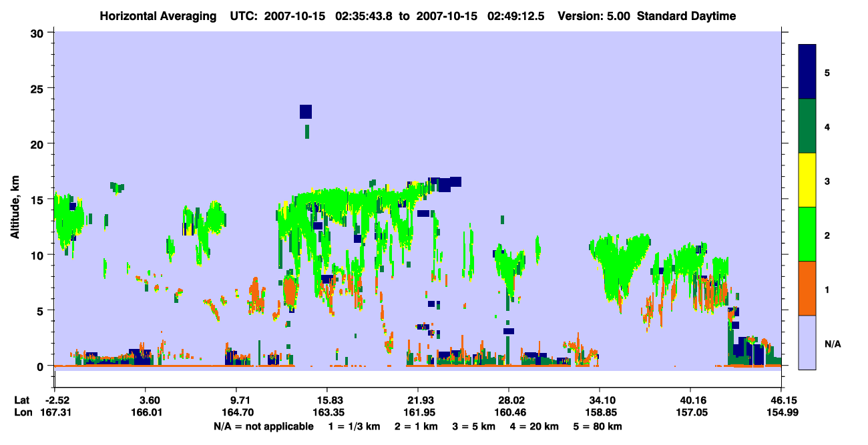
Task: Click the 'Horizontal Averaging' title text
Action: tap(157, 16)
